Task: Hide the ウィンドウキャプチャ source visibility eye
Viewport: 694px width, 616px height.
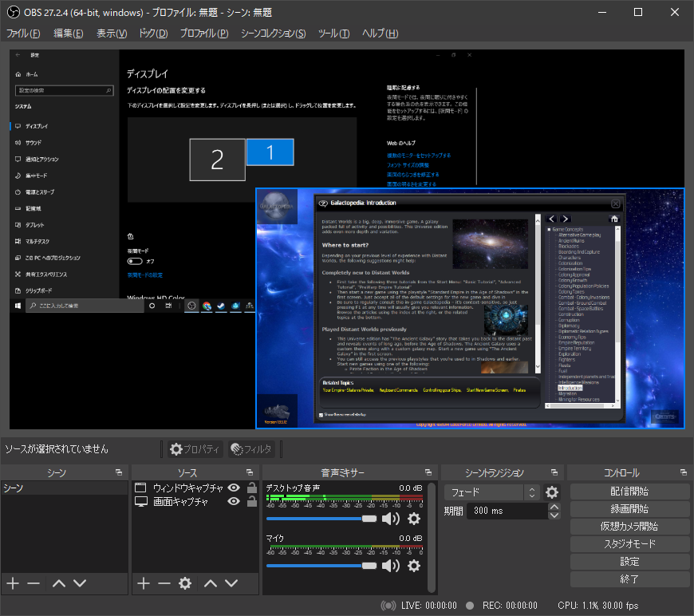Action: point(234,488)
